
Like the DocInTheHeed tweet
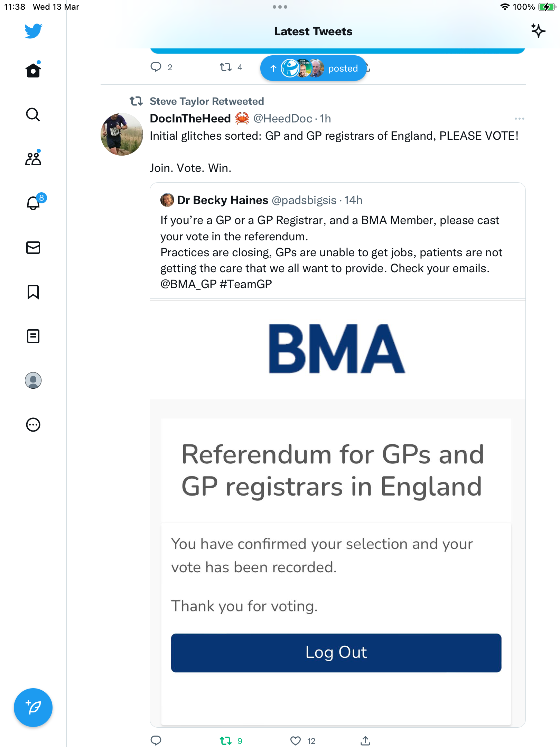[302, 741]
